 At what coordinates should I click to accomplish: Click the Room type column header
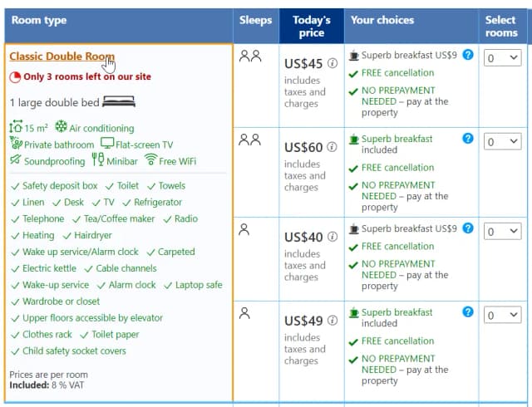tap(39, 20)
